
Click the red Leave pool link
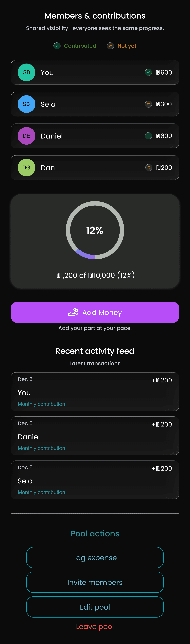coord(95,626)
